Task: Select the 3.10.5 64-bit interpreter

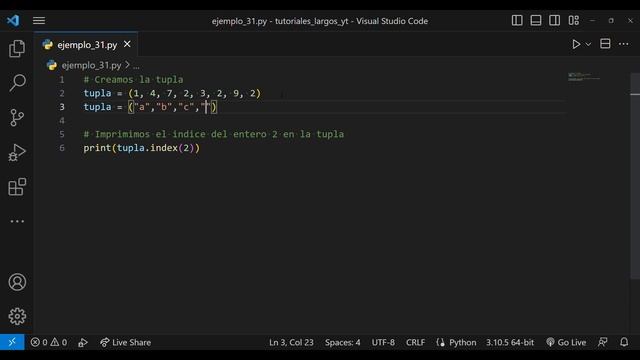Action: coord(509,342)
